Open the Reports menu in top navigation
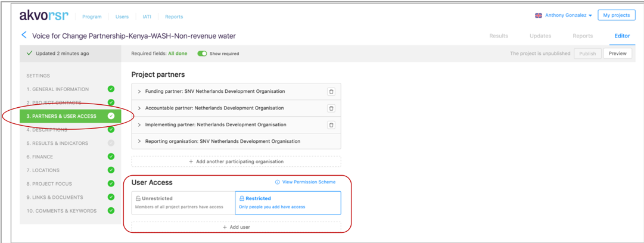 174,17
